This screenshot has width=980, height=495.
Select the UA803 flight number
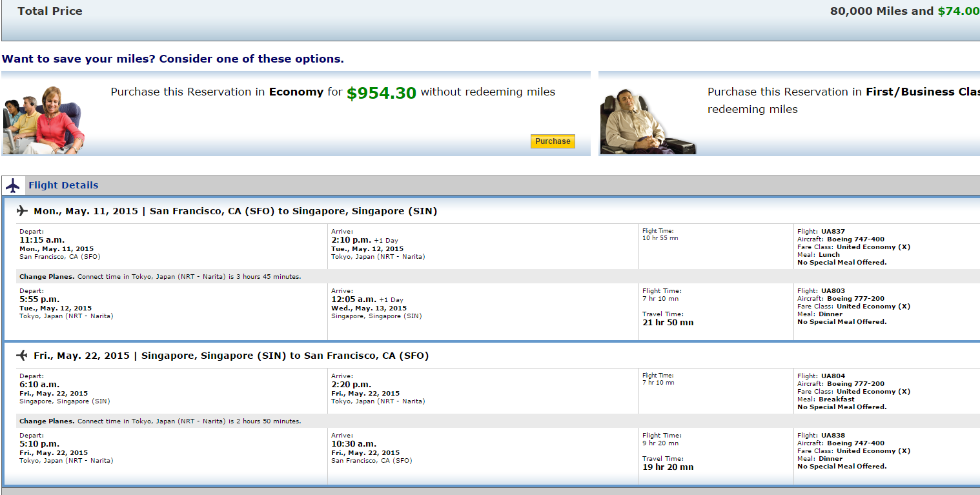833,291
